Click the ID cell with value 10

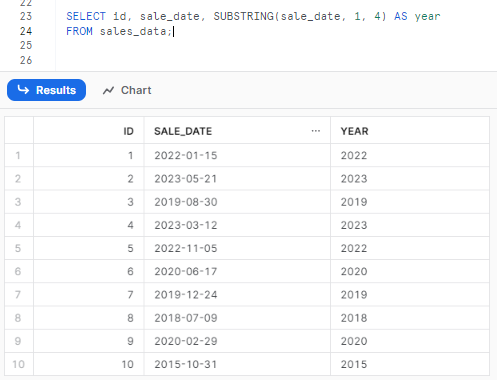[89, 364]
